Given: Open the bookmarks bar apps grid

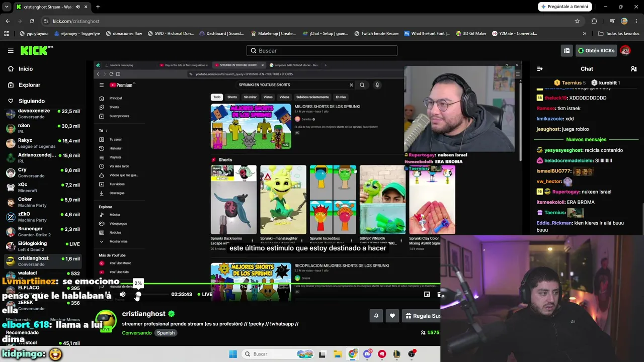Looking at the screenshot, I should (7, 34).
